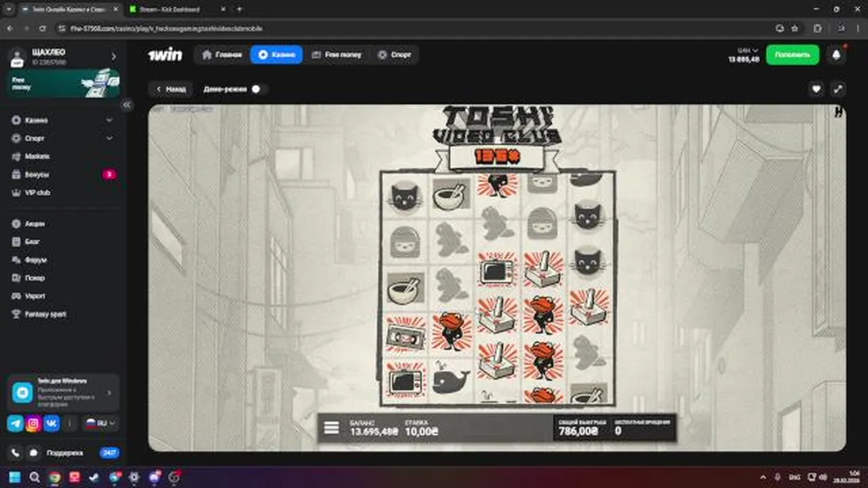Open the browser extensions icon
868x488 pixels.
817,28
